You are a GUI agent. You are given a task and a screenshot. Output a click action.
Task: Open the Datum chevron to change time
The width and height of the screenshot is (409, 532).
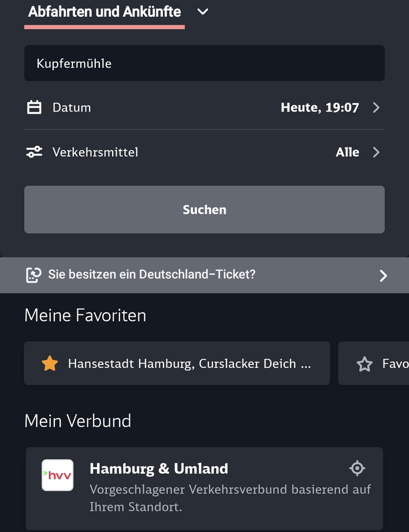click(376, 107)
